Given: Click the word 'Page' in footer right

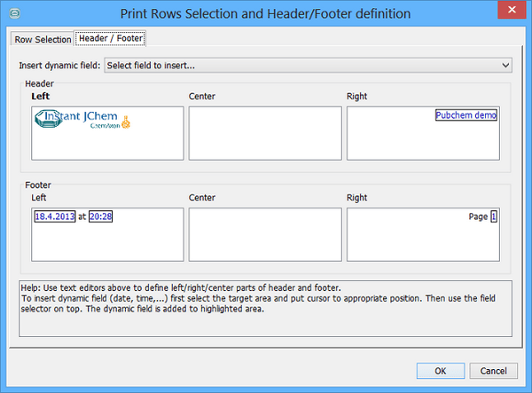Looking at the screenshot, I should pos(478,216).
